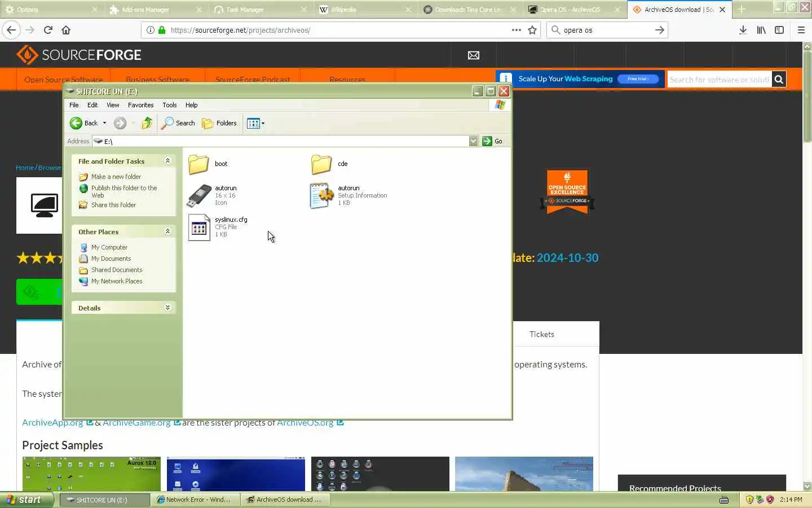Click the system tray clock
This screenshot has height=508, width=812.
pyautogui.click(x=791, y=500)
